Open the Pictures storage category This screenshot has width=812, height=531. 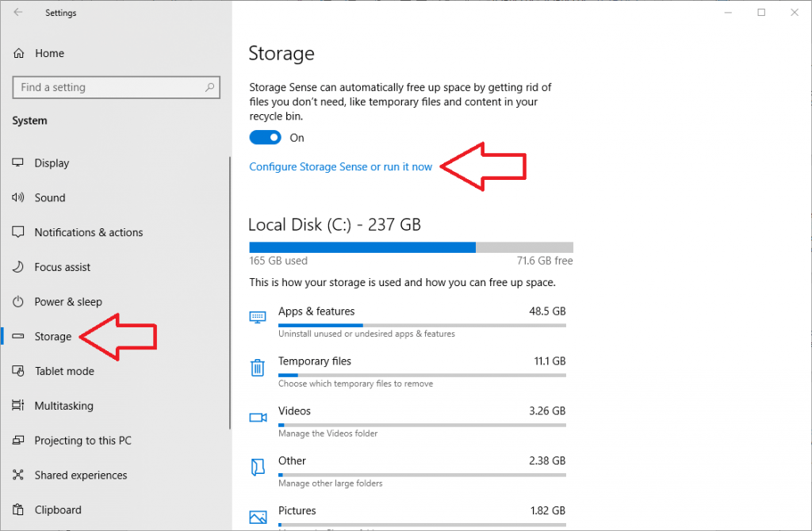tap(408, 518)
